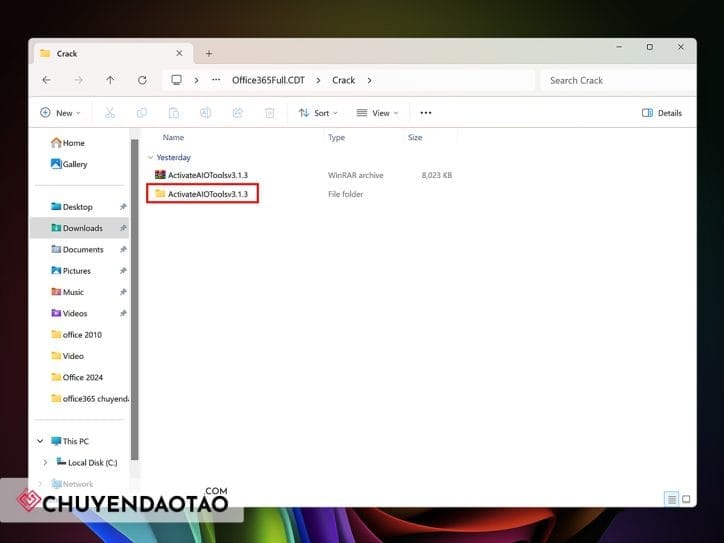The height and width of the screenshot is (543, 724).
Task: Sort by the Type column header
Action: coord(337,137)
